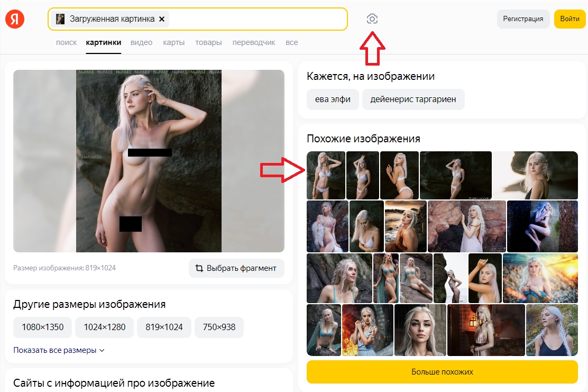Remove the uploaded image chip with X
588x392 pixels.
tap(162, 19)
